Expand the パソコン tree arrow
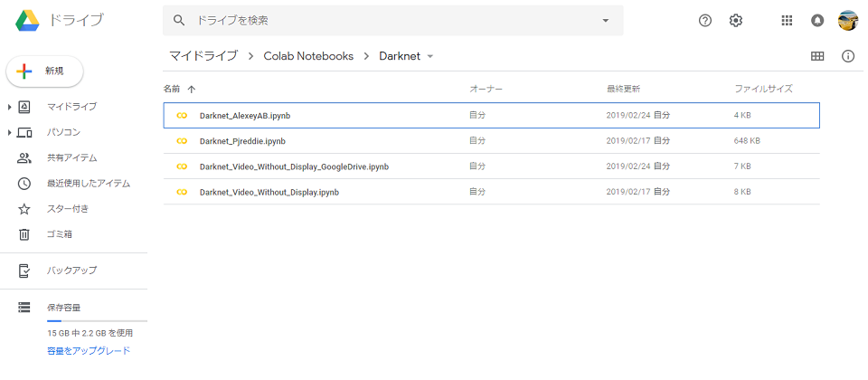 9,132
